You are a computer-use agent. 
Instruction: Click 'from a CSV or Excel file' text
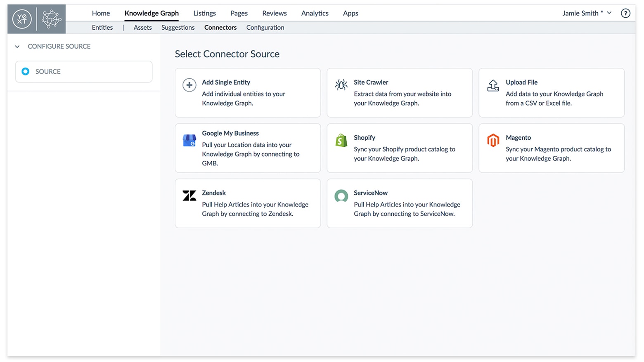click(x=538, y=103)
